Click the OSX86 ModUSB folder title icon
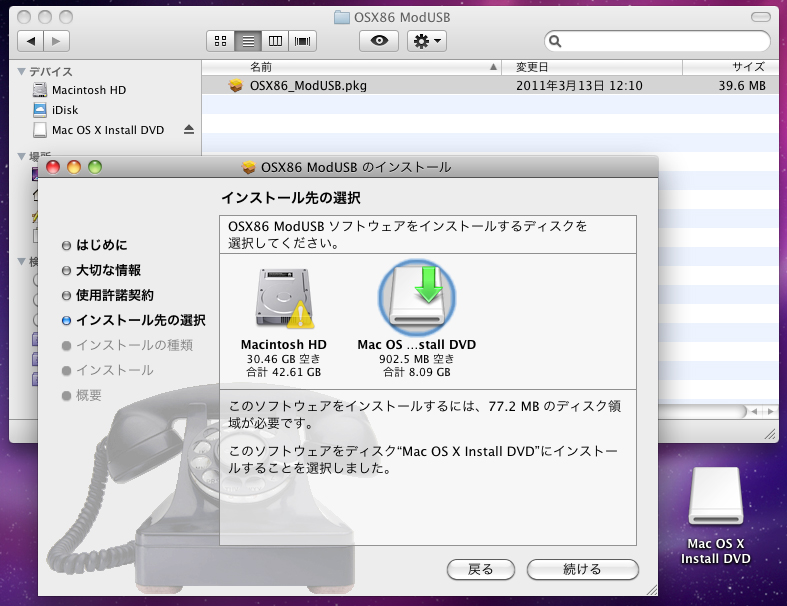The image size is (787, 606). (x=342, y=18)
